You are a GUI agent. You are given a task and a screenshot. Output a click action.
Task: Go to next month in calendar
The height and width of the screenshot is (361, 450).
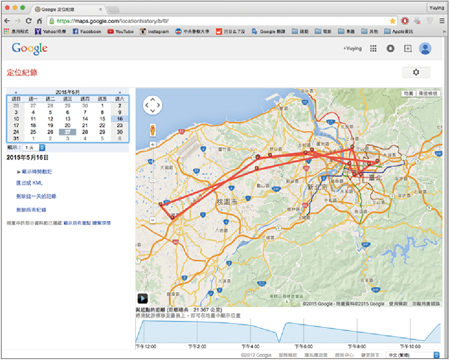click(120, 92)
